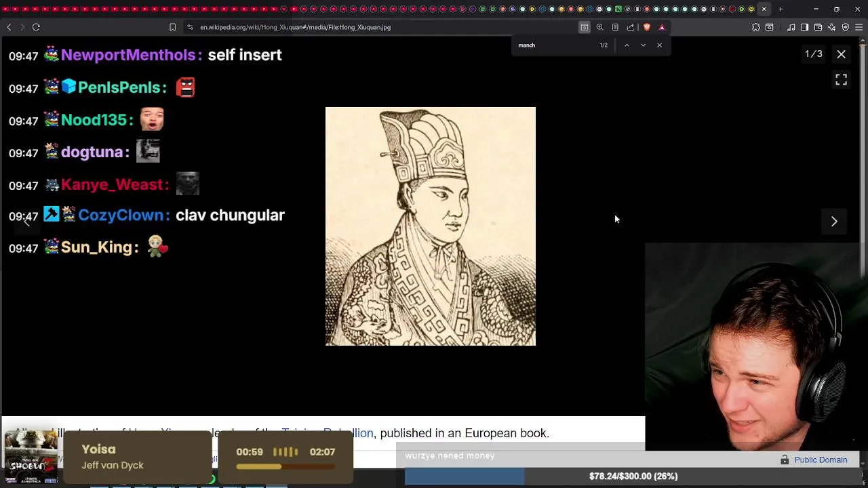Click the song title 'Yoisa'
The height and width of the screenshot is (488, 868).
coord(98,449)
